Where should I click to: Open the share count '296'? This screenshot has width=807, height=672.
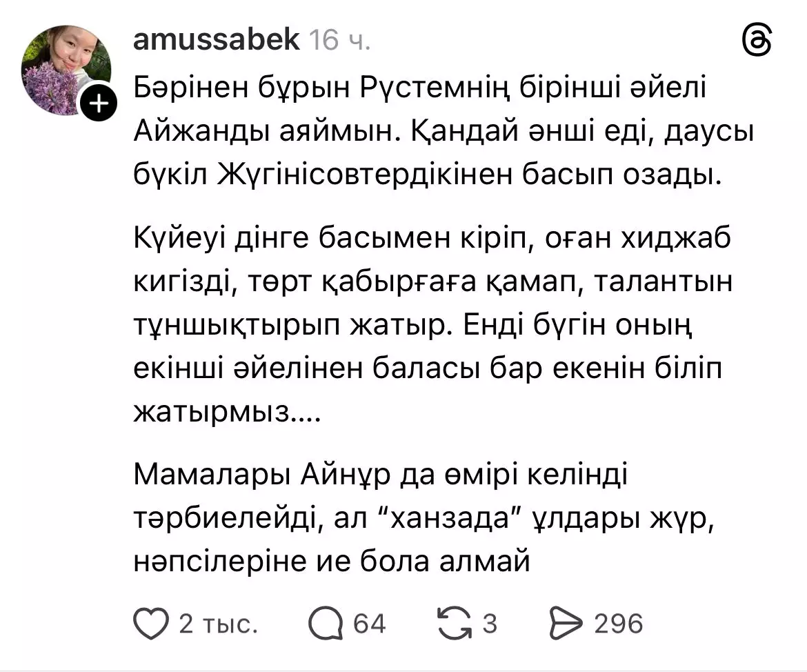coord(617,623)
